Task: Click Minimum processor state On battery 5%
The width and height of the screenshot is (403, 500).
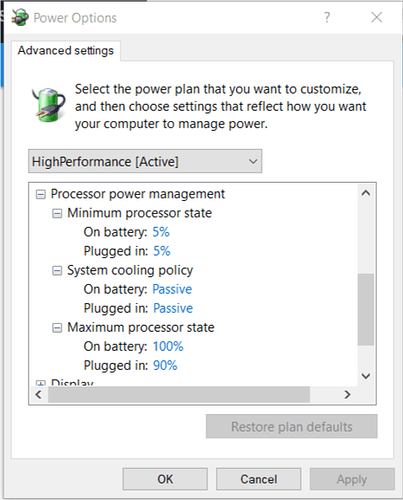Action: point(161,232)
